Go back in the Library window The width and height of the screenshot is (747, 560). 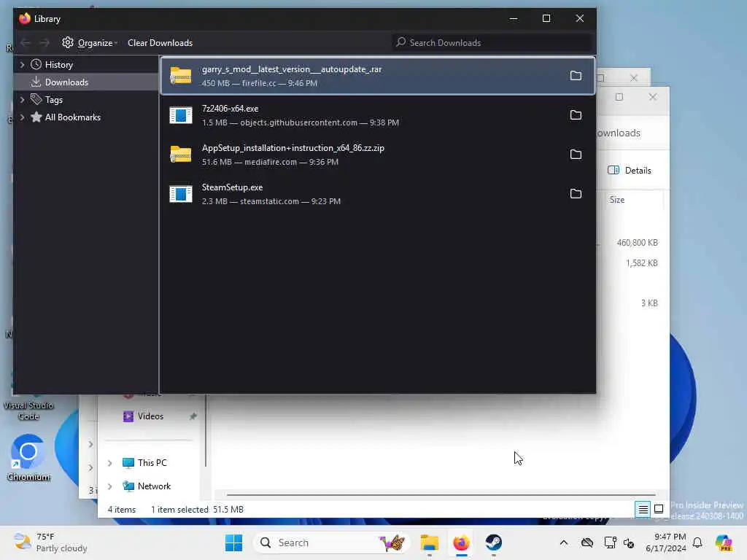[26, 43]
